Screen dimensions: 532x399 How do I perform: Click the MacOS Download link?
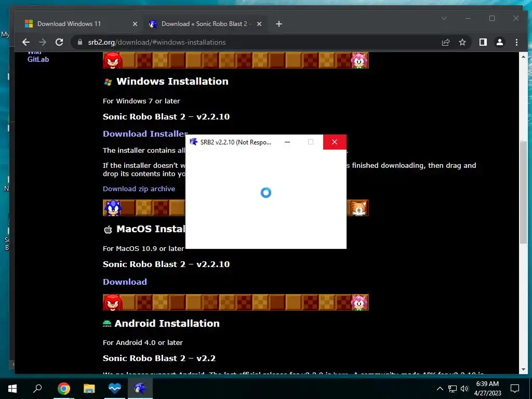(125, 282)
